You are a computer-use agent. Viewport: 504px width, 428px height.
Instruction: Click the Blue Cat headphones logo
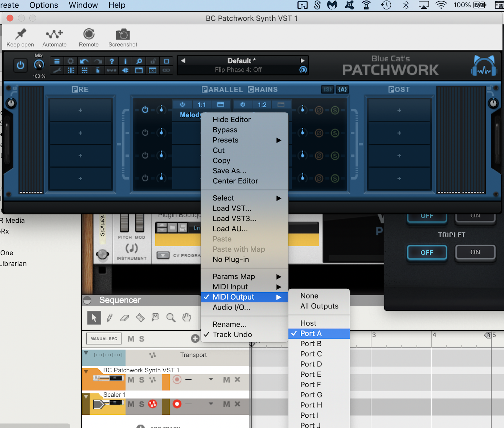pos(484,65)
